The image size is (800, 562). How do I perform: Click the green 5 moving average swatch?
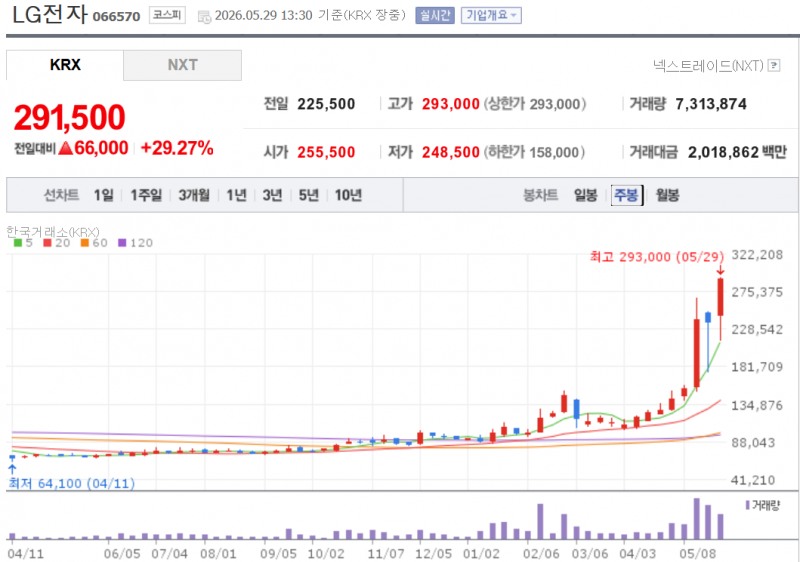point(18,243)
